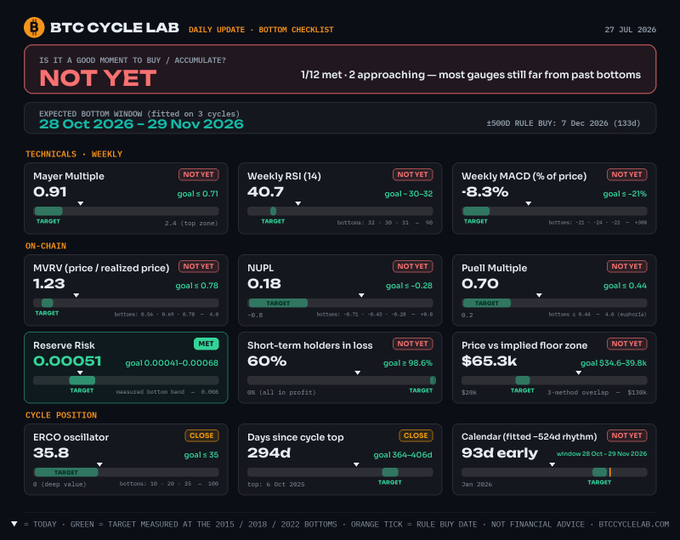Click the legend triangle in the footer
The height and width of the screenshot is (540, 680).
tap(14, 524)
